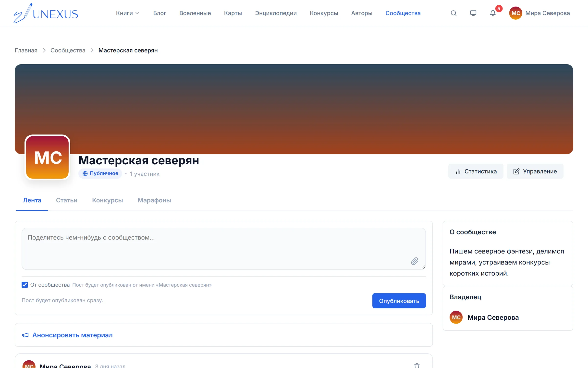The height and width of the screenshot is (368, 588).
Task: Open notifications bell with badge 5
Action: (x=493, y=13)
